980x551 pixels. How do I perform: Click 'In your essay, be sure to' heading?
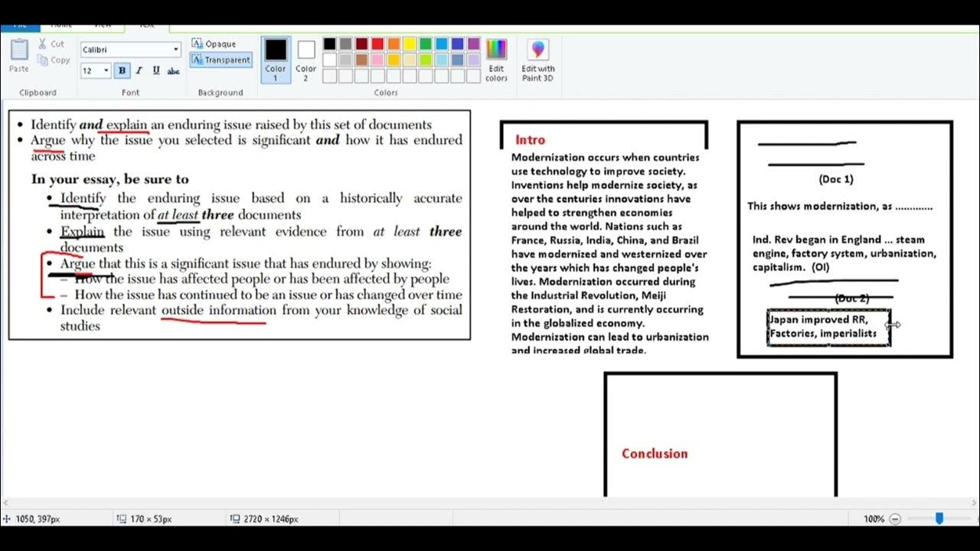(109, 179)
